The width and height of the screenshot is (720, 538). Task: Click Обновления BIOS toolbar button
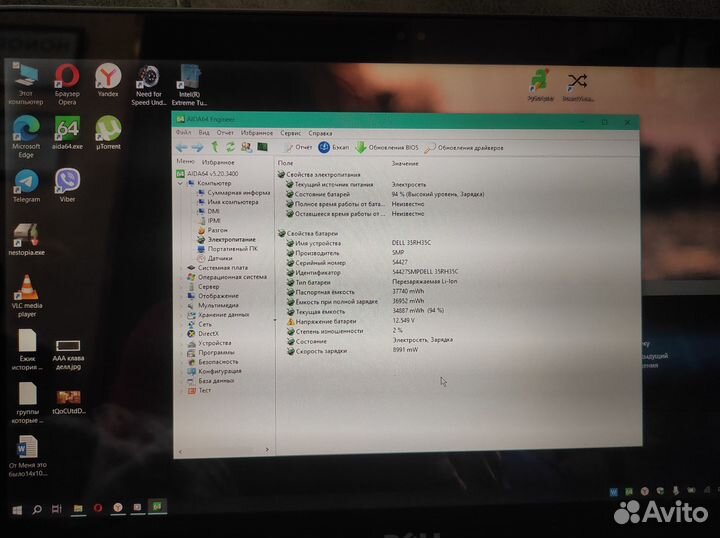[387, 147]
